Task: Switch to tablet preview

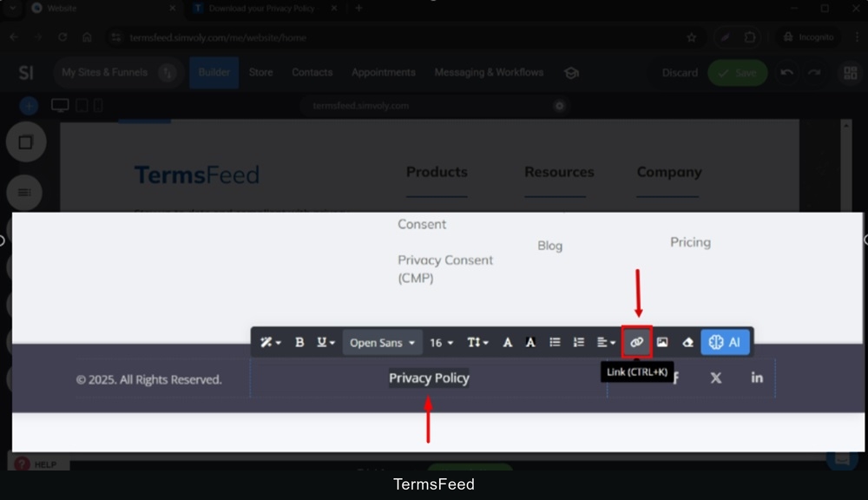Action: [82, 105]
